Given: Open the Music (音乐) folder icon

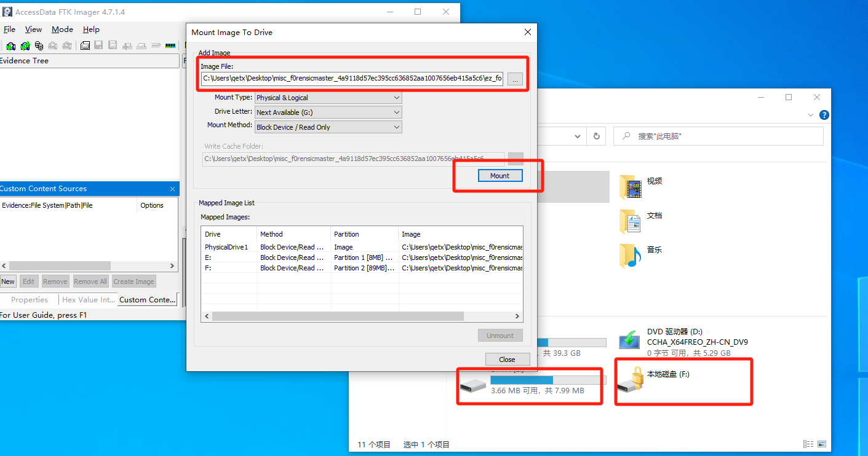Looking at the screenshot, I should tap(631, 255).
